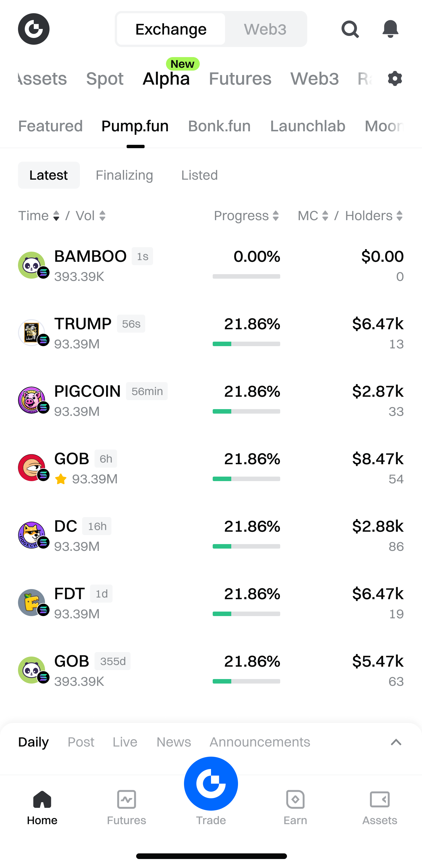The width and height of the screenshot is (422, 868).
Task: Tap the profile logo in top-left corner
Action: pos(34,29)
